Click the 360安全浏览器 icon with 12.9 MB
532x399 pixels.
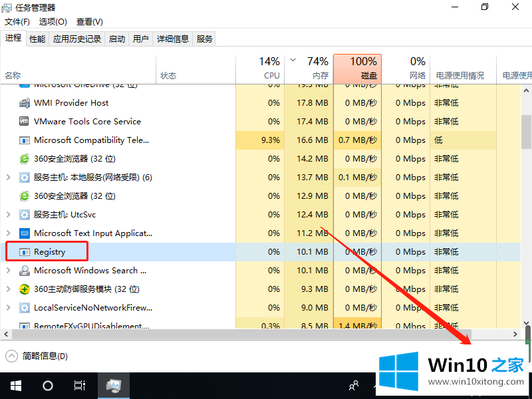point(25,196)
